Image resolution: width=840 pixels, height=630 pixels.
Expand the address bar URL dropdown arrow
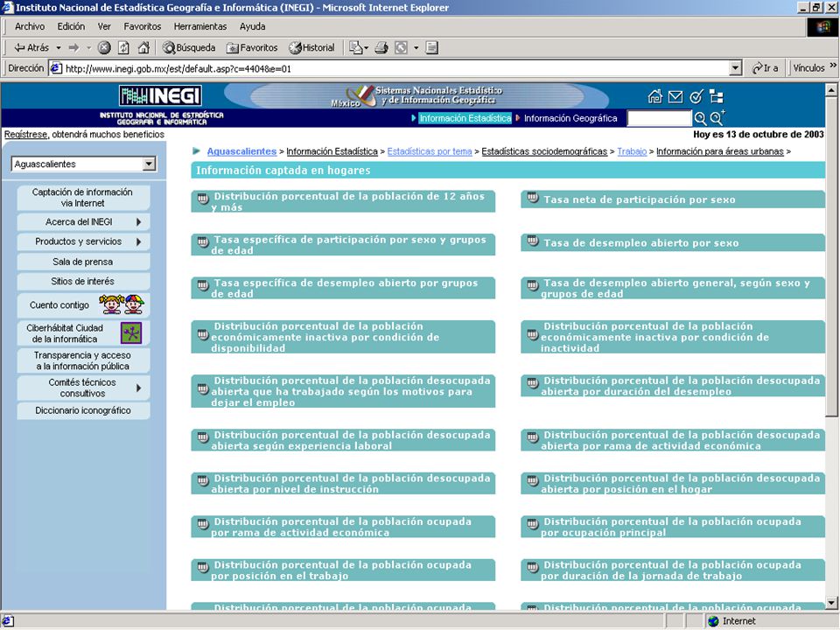736,68
